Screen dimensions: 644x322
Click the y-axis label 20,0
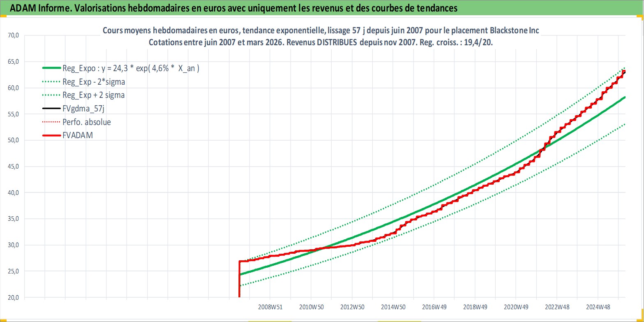pyautogui.click(x=13, y=297)
